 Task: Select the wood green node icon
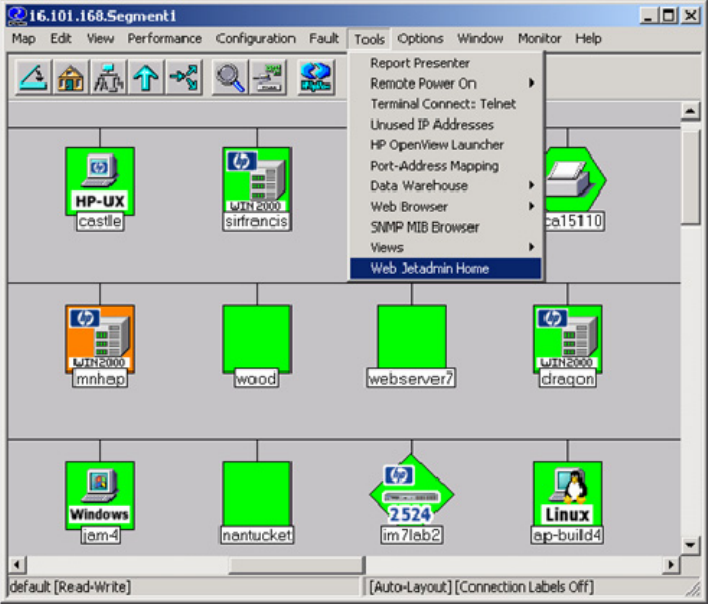(257, 339)
